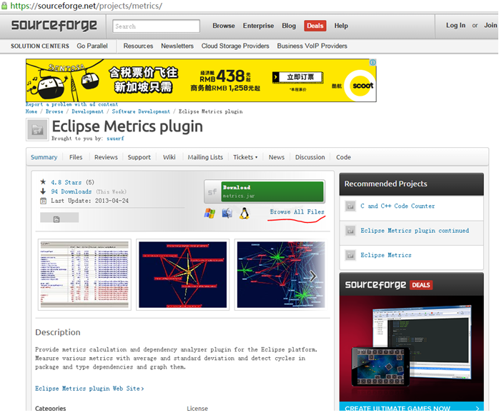The width and height of the screenshot is (504, 420).
Task: Click the 94 Downloads link
Action: (71, 191)
